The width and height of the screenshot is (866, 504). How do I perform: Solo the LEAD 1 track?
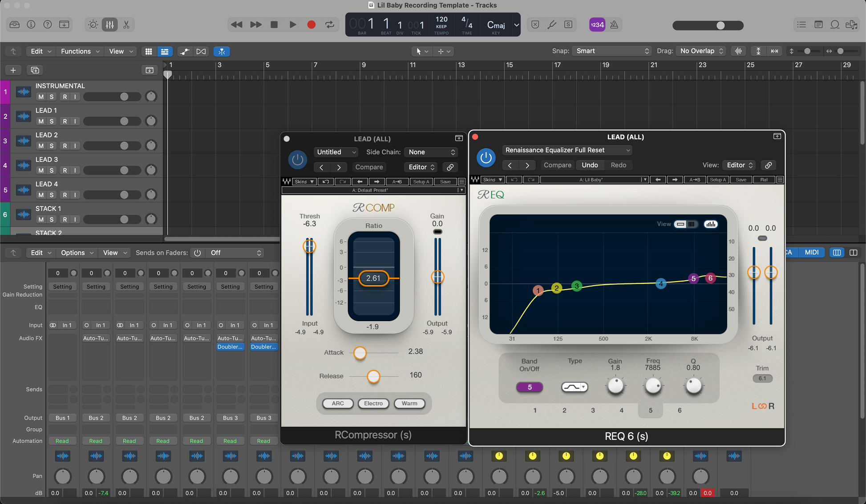click(x=52, y=121)
